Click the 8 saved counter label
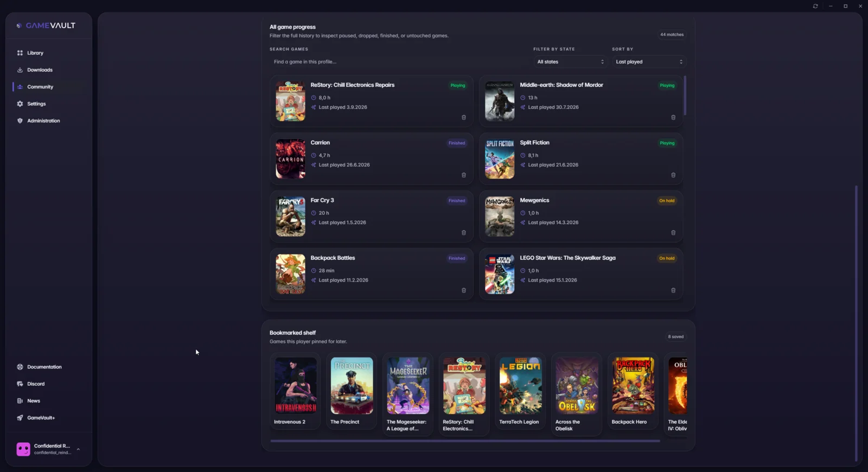 click(676, 337)
